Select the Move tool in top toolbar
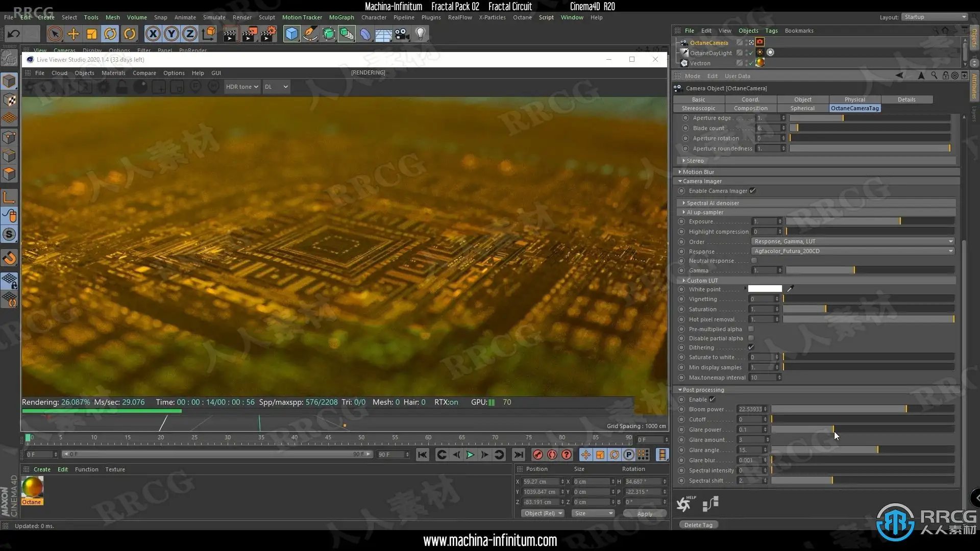Image resolution: width=980 pixels, height=551 pixels. click(73, 34)
